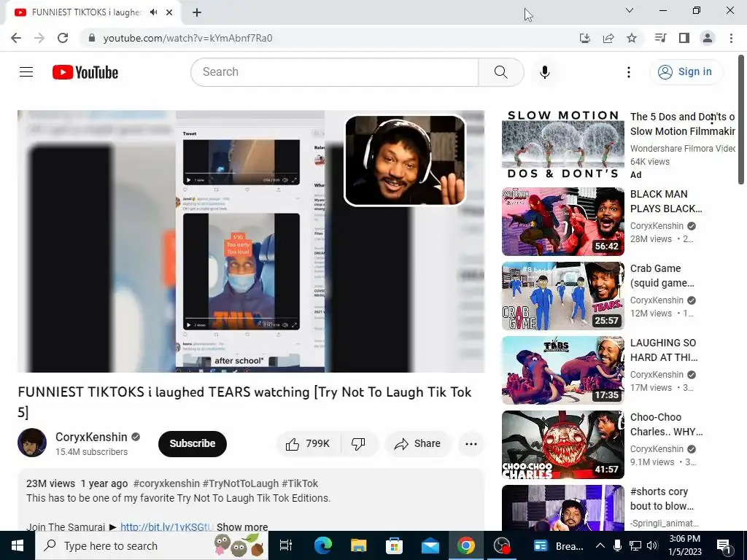Open CoryxKenshin channel name link
Screen dimensions: 747x560
coord(91,437)
